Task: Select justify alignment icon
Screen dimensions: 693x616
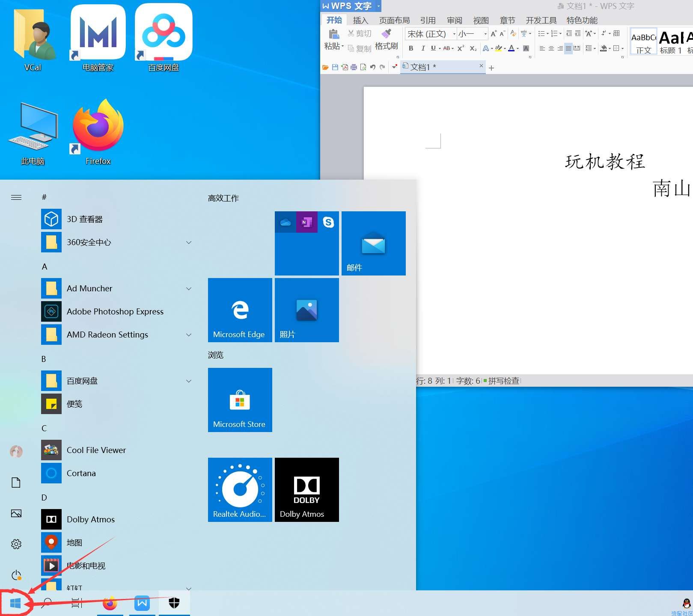Action: click(x=568, y=48)
